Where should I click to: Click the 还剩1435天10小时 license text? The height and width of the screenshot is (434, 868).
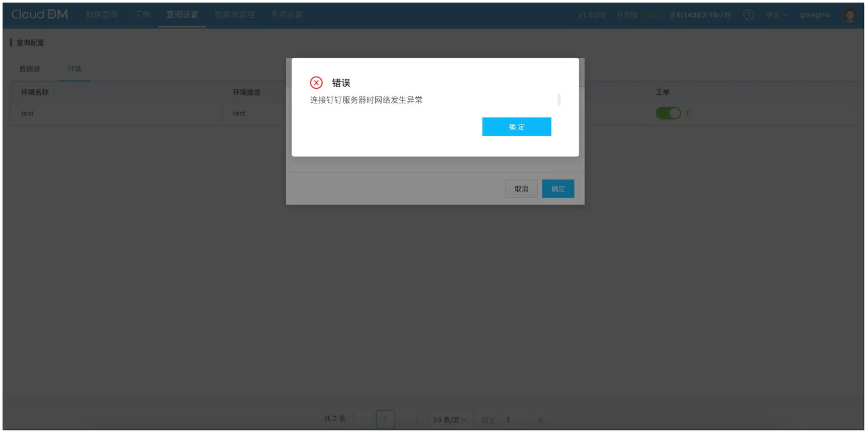click(x=700, y=15)
